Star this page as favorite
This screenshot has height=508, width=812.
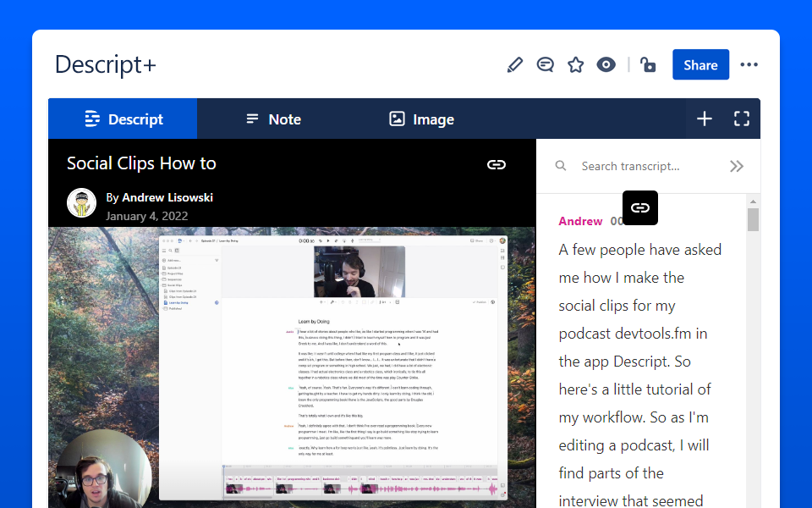click(x=575, y=65)
